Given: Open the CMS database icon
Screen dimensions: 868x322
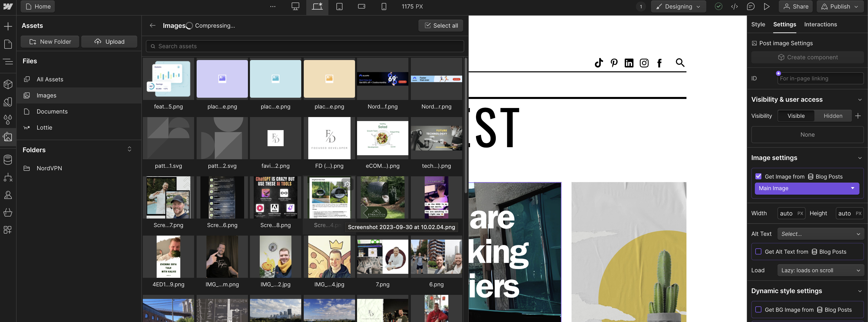Looking at the screenshot, I should tap(8, 159).
